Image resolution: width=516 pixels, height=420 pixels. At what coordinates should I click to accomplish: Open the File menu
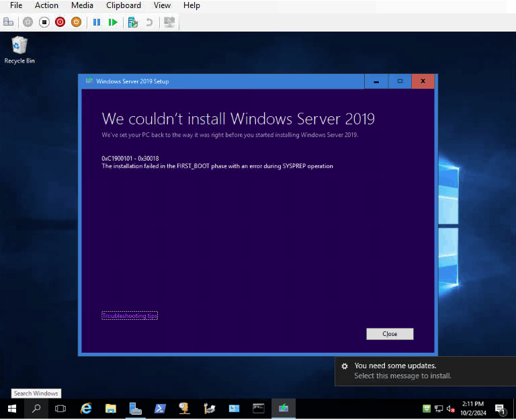16,5
